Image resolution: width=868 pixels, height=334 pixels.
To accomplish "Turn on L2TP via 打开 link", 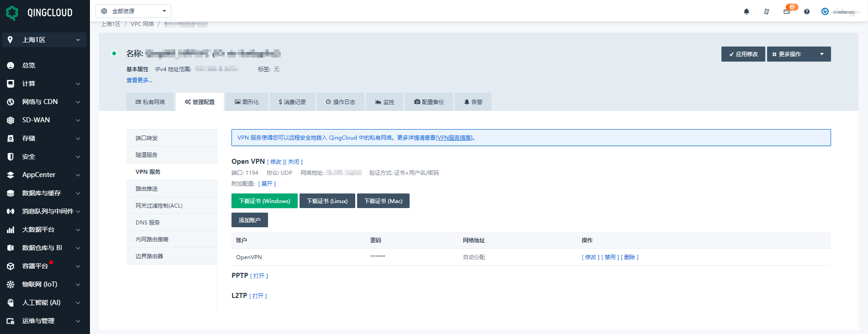I will pos(258,296).
